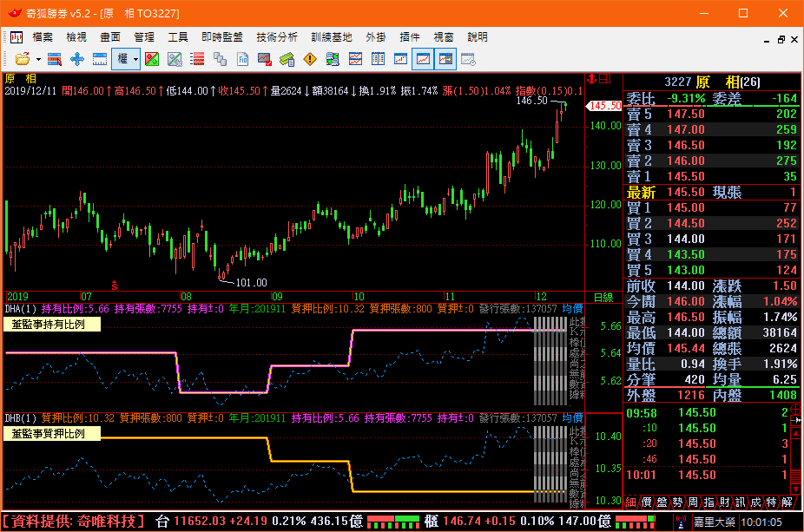Click the chart with red checkmark icon
Viewport: 804px width, 532px height.
pos(265,60)
